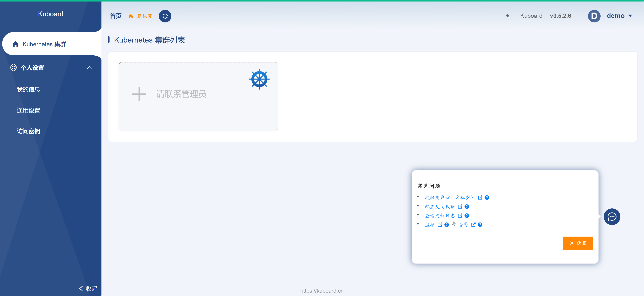Open external link icon for 授权用户访问名称空间
Screen dimensions: 644x296
coord(480,197)
